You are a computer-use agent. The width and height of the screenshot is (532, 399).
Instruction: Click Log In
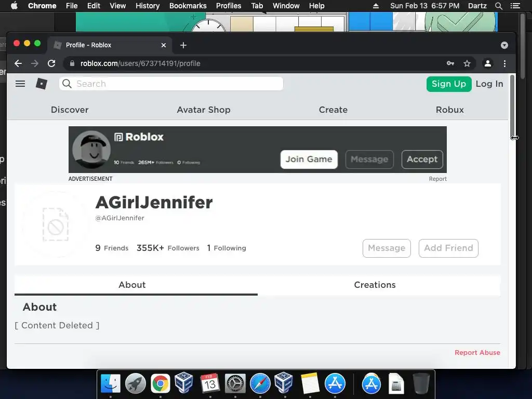(489, 84)
